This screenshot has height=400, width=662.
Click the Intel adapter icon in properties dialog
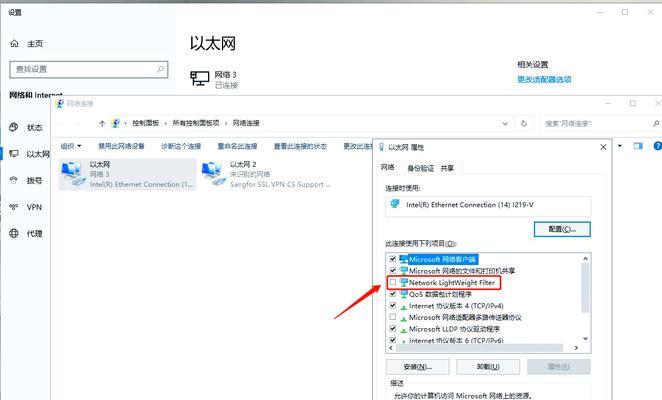click(x=395, y=204)
